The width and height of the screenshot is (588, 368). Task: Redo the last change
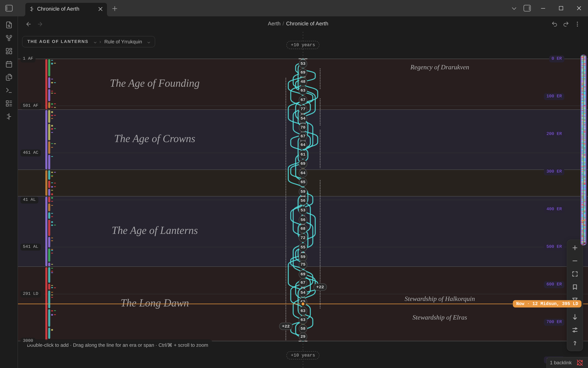(566, 24)
